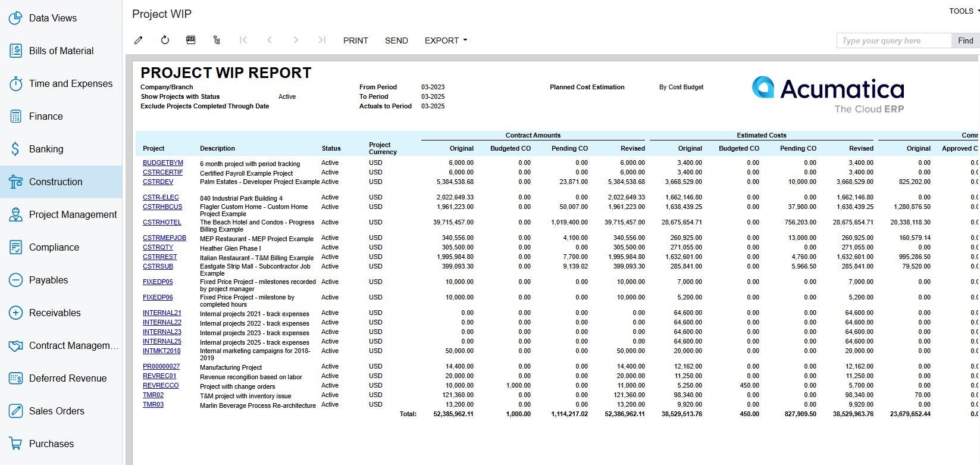Screen dimensions: 980x465
Task: Select the Finance menu label
Action: pos(46,116)
